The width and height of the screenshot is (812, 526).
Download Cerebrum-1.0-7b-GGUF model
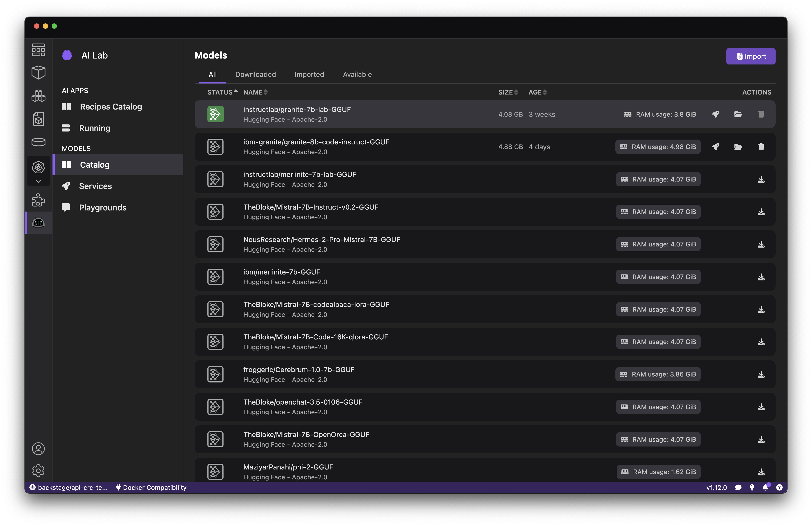[x=761, y=375]
